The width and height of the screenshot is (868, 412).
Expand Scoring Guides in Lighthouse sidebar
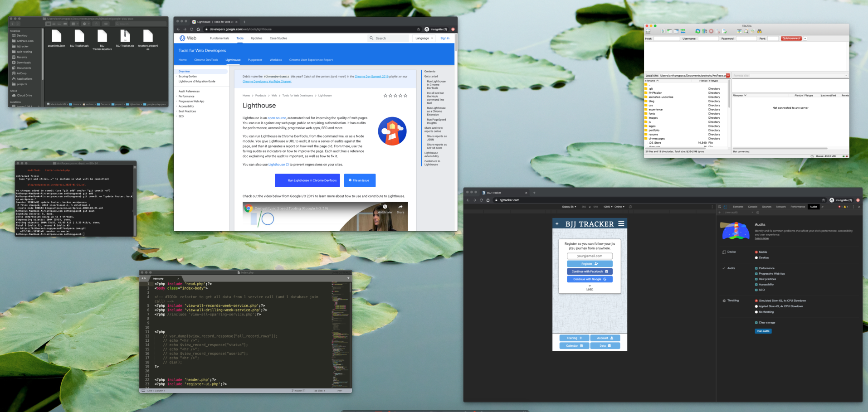pos(176,77)
